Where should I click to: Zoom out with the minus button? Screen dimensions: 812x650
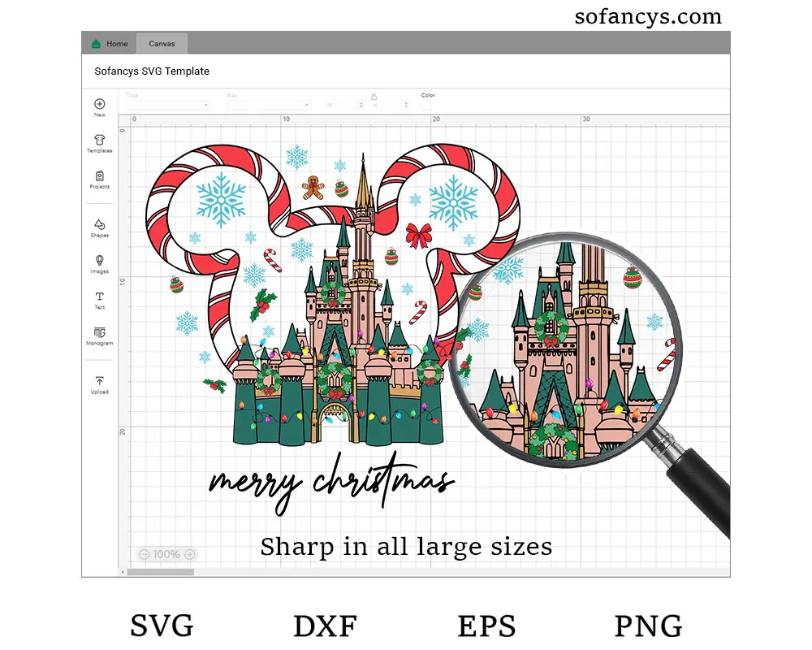(144, 554)
